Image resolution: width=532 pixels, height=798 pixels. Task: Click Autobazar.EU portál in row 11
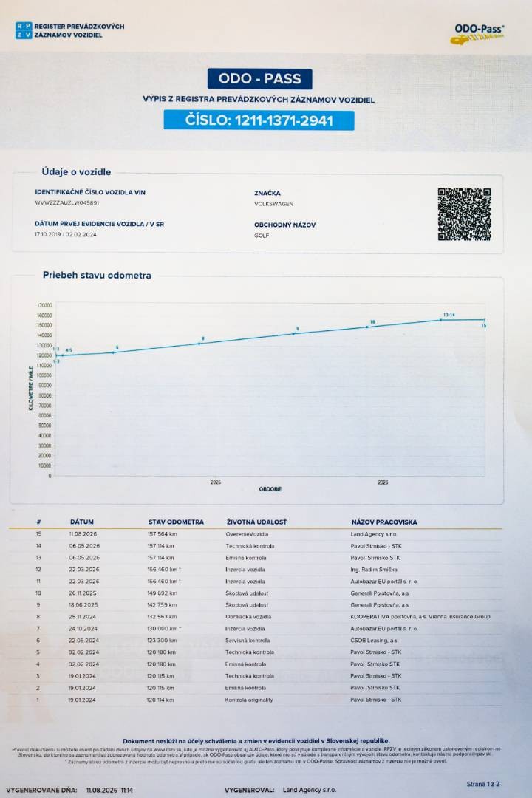click(x=384, y=582)
